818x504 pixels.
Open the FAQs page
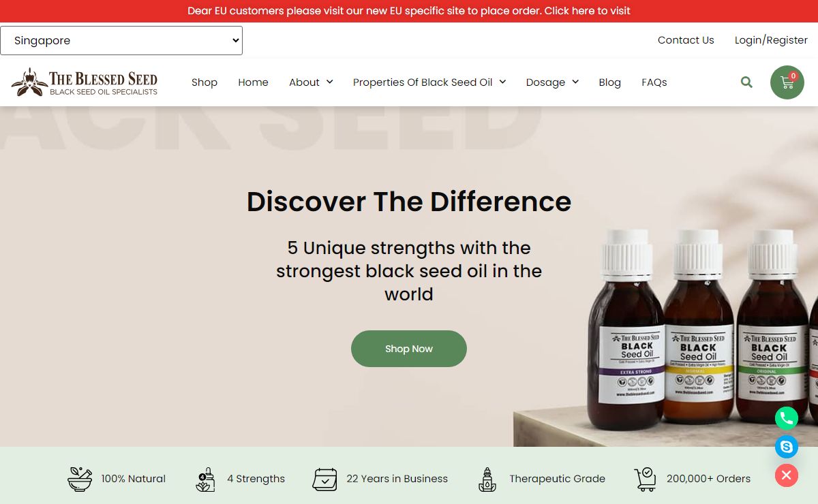tap(654, 82)
